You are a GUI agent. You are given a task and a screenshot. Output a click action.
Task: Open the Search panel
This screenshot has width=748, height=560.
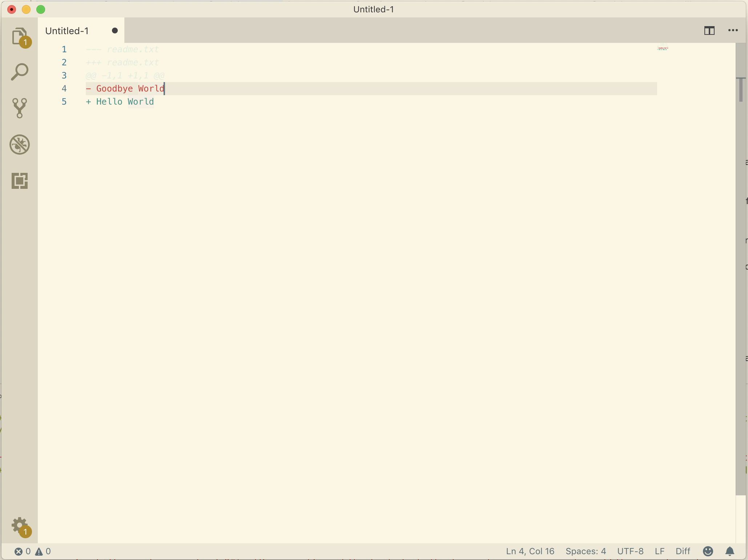coord(20,72)
